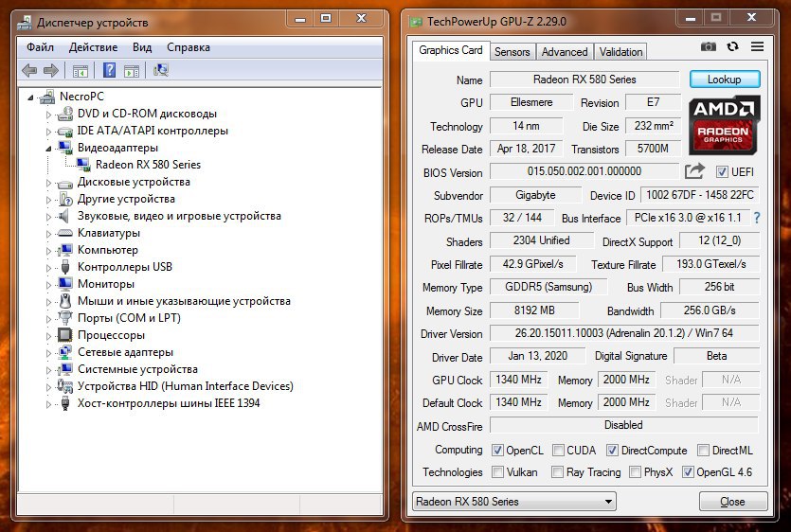The image size is (791, 532).
Task: Click the Видеоадаптеры category icon
Action: pos(64,148)
